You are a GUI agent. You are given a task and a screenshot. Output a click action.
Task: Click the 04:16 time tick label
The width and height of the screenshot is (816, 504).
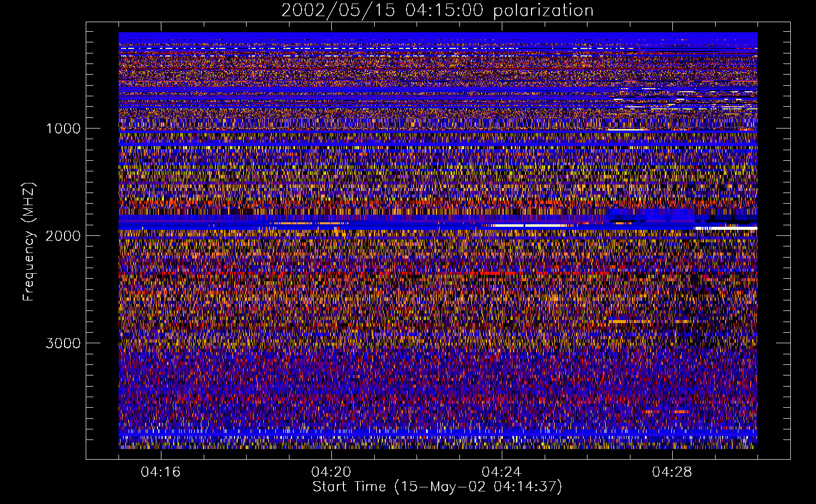(161, 472)
